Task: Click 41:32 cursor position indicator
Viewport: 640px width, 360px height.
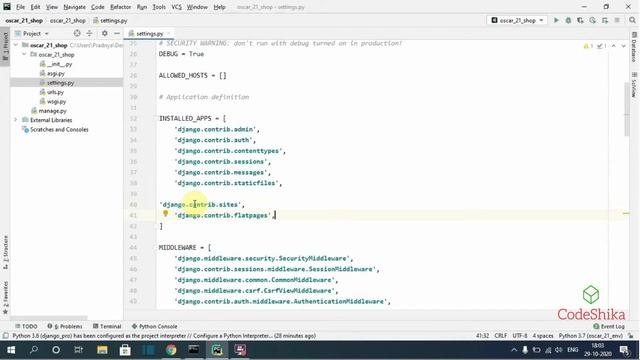Action: click(x=482, y=336)
